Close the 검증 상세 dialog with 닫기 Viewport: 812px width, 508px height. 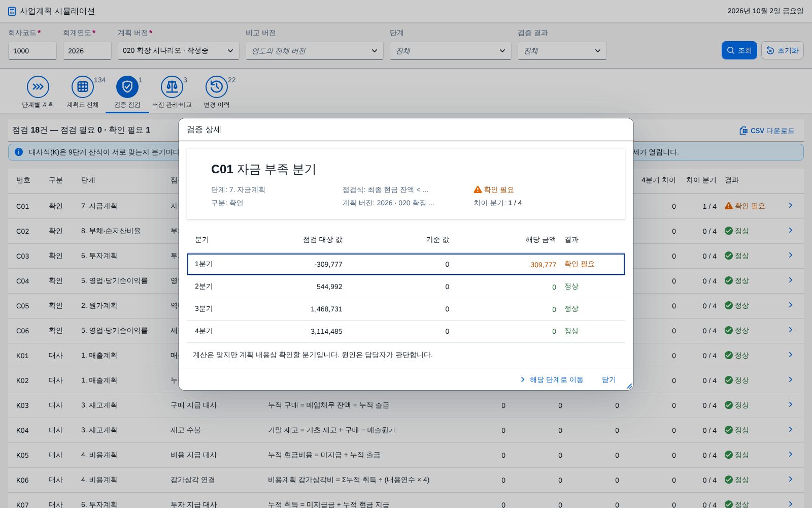[x=608, y=379]
